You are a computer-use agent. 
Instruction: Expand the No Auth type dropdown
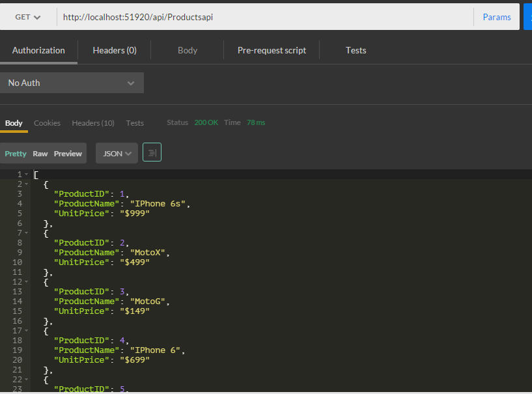point(72,83)
